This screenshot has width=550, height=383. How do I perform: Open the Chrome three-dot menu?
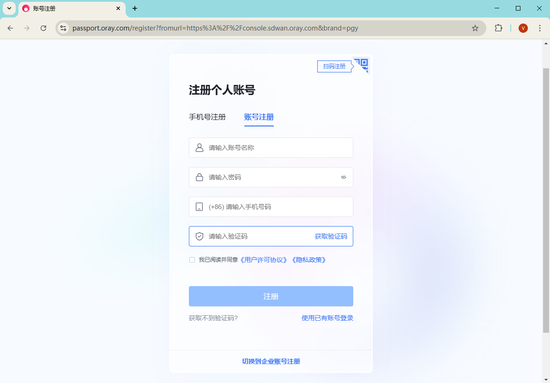(x=540, y=28)
